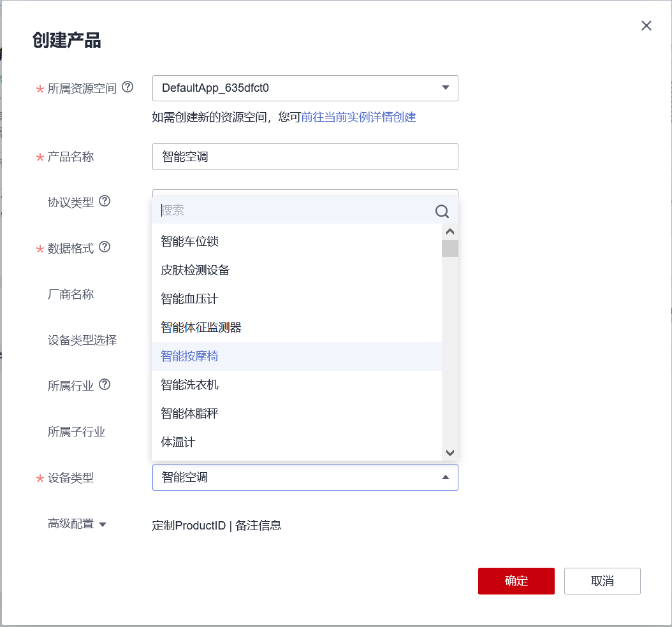The height and width of the screenshot is (627, 672).
Task: View the help icon beside 所属行业
Action: pos(106,385)
